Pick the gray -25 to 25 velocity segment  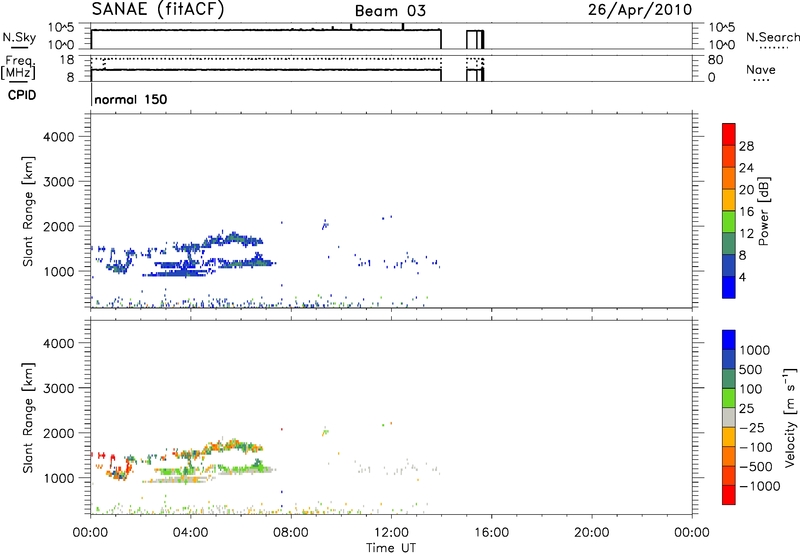(729, 417)
